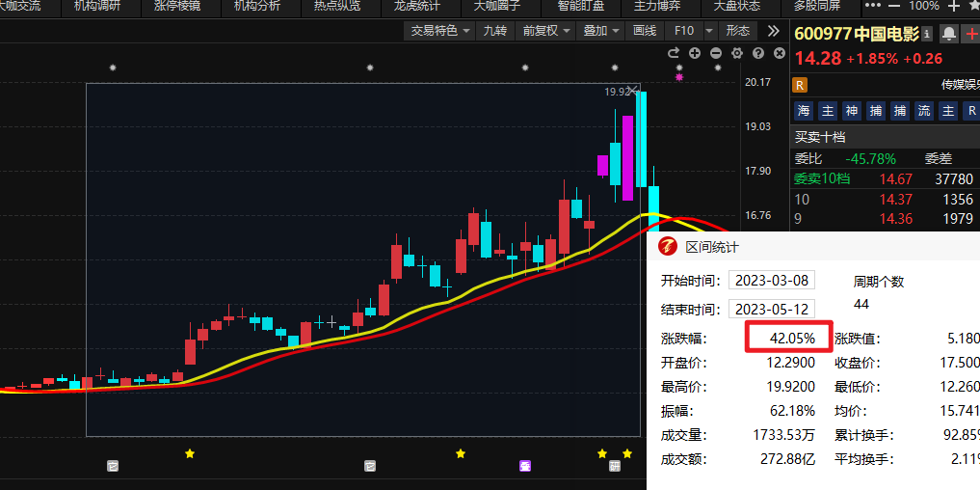The width and height of the screenshot is (980, 490).
Task: Open the 前复权 adjustment dropdown
Action: (546, 31)
